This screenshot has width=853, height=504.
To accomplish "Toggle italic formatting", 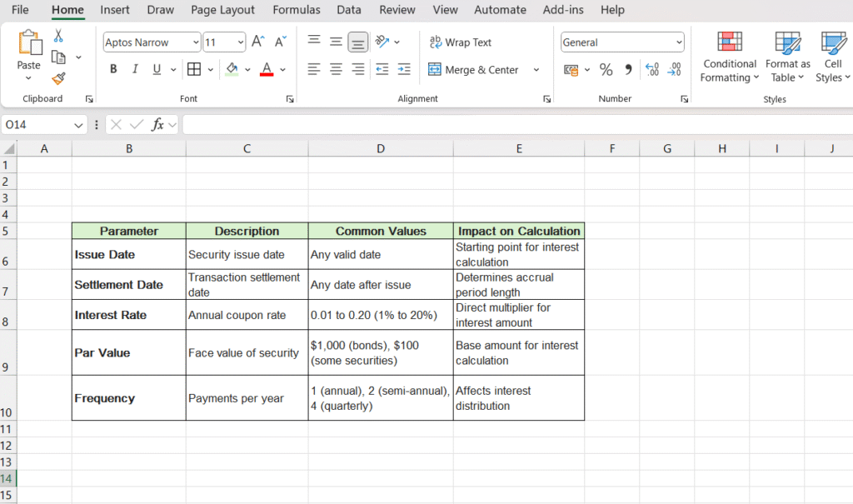I will [x=135, y=69].
